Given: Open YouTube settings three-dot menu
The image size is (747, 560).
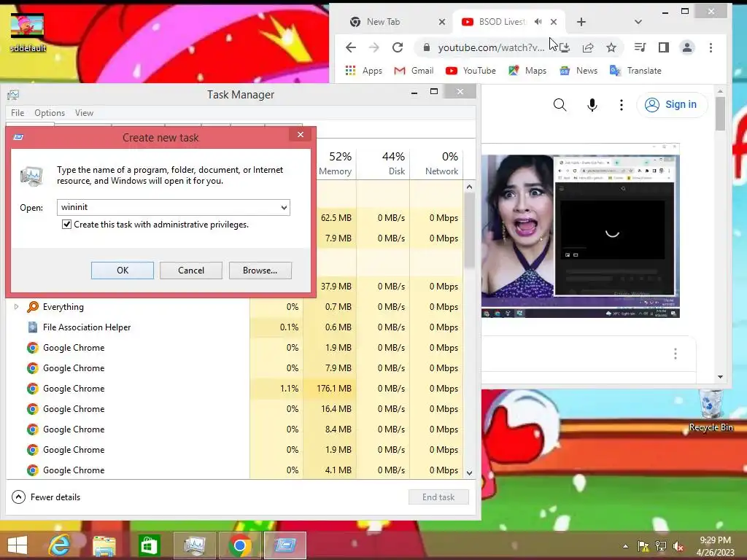Looking at the screenshot, I should (x=622, y=105).
